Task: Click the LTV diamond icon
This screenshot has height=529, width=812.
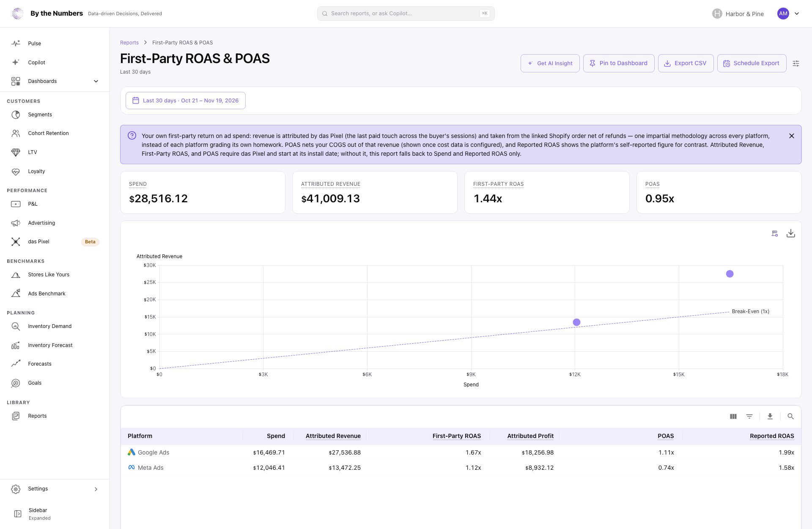Action: click(16, 152)
